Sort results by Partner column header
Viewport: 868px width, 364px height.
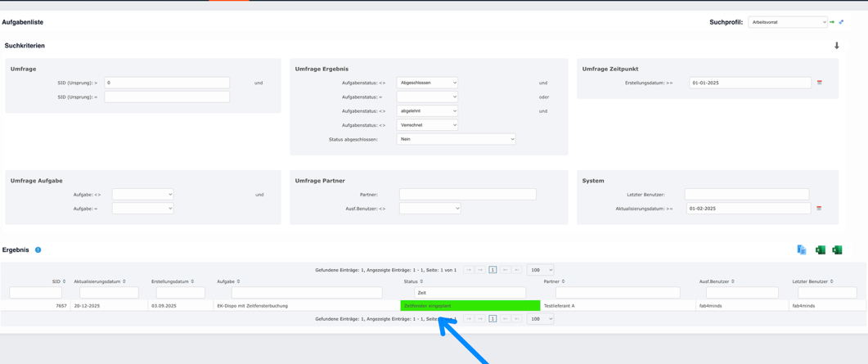(554, 281)
